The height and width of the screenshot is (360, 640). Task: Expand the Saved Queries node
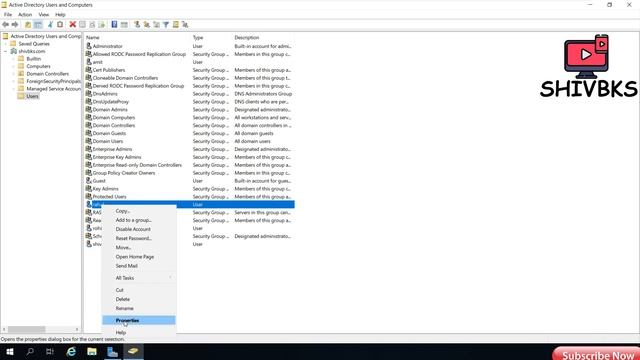tap(6, 44)
